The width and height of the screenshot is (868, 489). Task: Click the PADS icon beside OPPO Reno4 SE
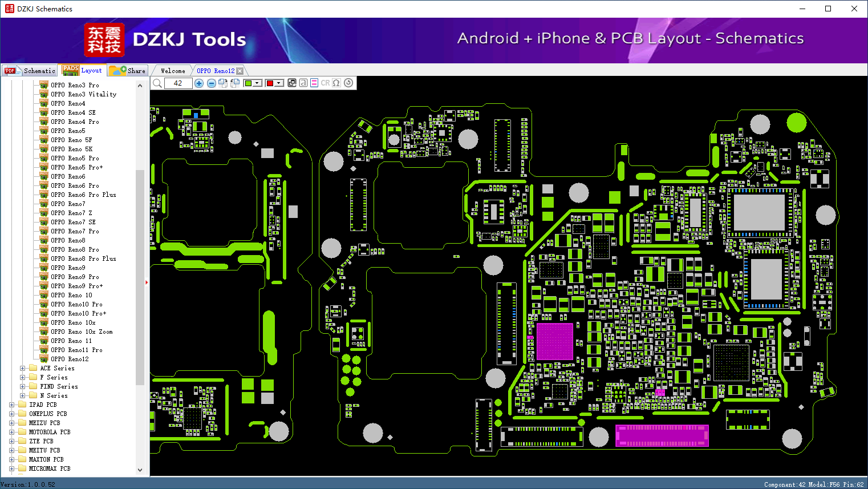click(44, 112)
